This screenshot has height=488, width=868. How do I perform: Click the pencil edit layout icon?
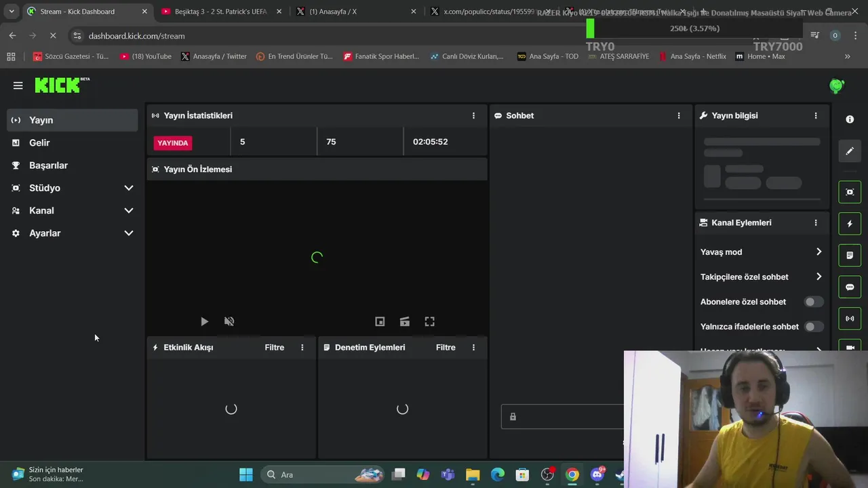pos(850,151)
